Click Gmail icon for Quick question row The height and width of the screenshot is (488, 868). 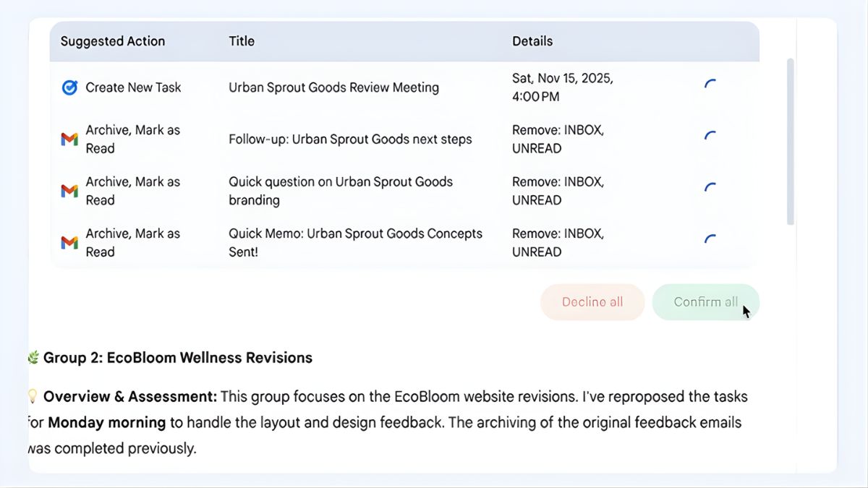point(69,191)
